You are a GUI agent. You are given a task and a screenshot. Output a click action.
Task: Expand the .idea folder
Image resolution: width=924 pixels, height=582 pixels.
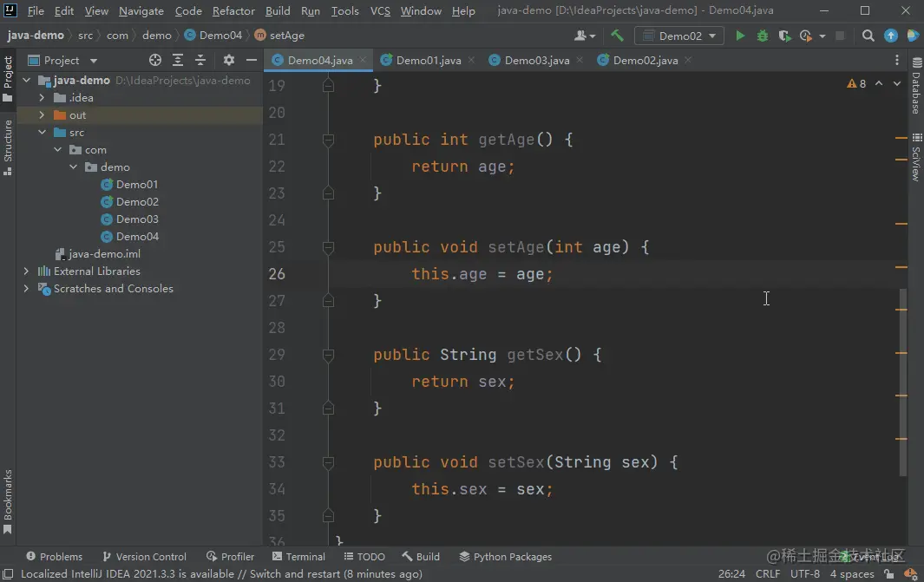click(42, 98)
